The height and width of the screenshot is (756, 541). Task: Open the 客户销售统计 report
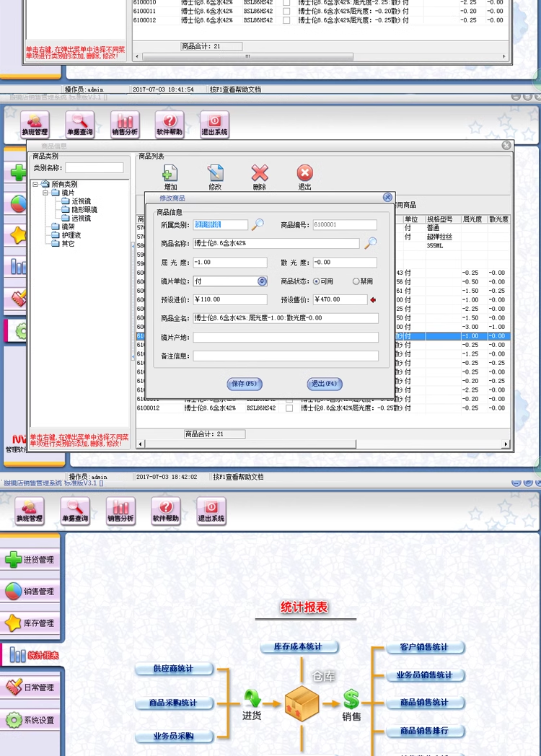425,647
